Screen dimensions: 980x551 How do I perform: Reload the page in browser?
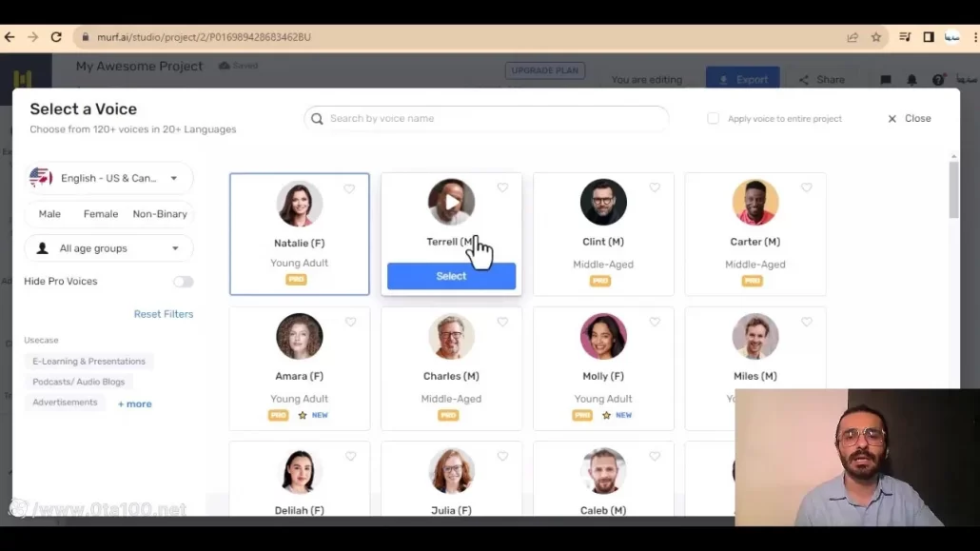coord(56,37)
